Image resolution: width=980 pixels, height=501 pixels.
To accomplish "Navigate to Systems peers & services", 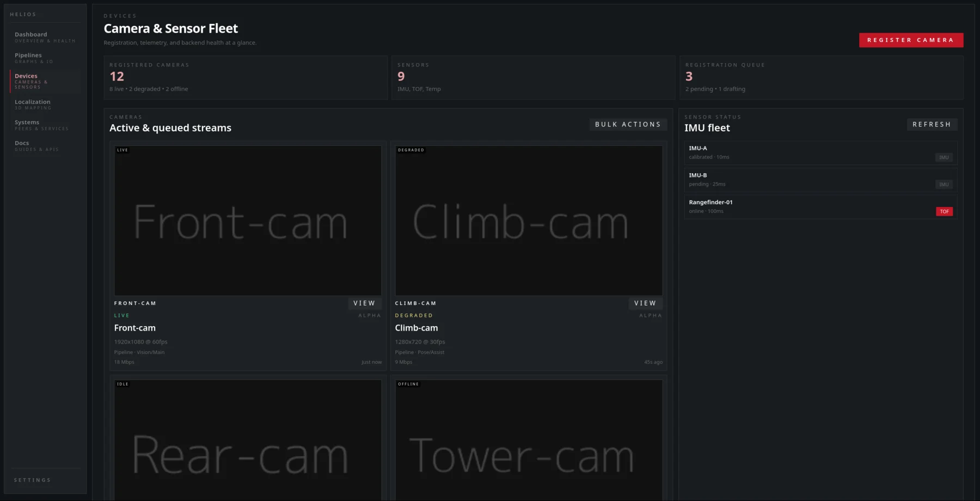I will [x=45, y=125].
